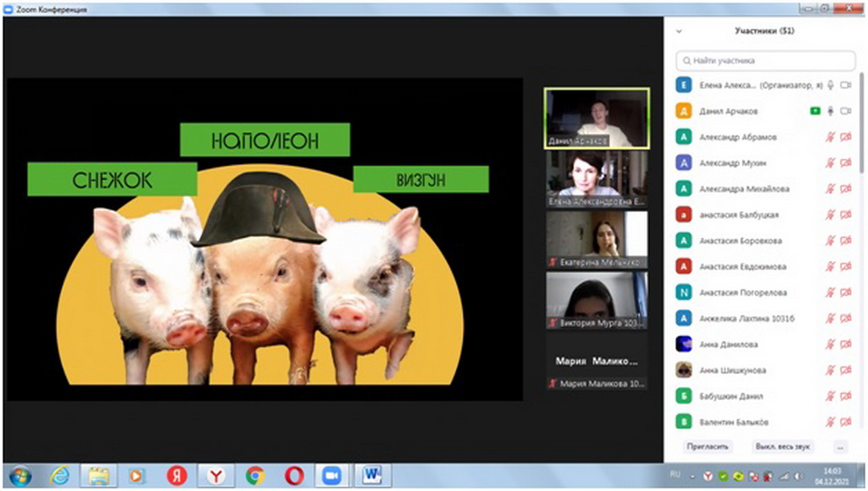
Task: Click the camera icon for Анна Данилова
Action: 845,344
